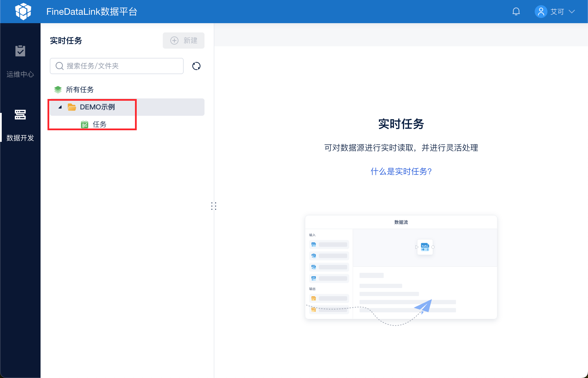Open the notification bell
588x378 pixels.
point(516,12)
